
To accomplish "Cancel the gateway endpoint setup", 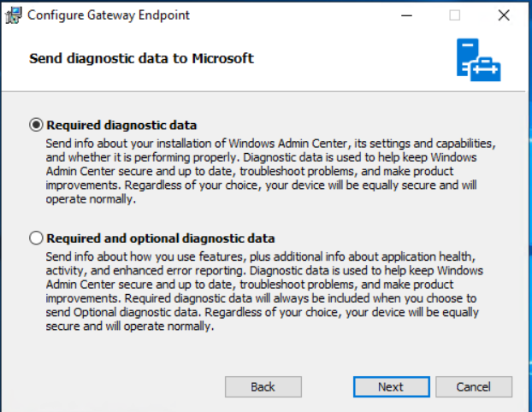I will pos(473,387).
